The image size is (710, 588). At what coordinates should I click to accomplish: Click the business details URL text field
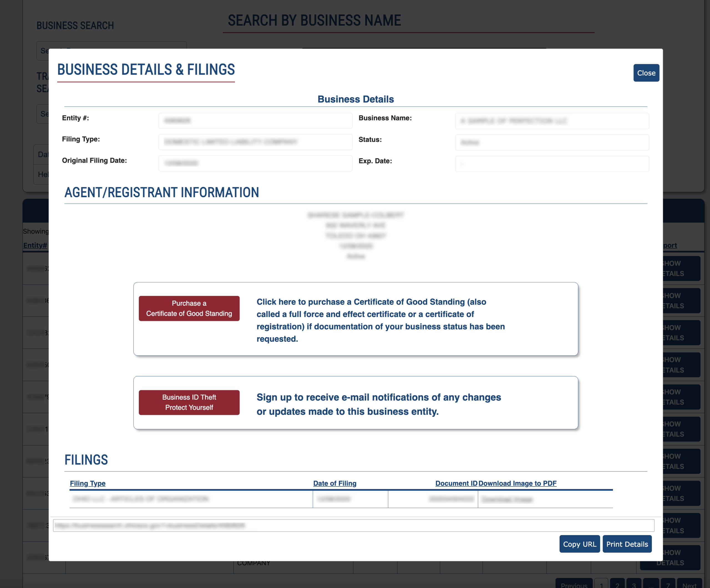tap(353, 525)
